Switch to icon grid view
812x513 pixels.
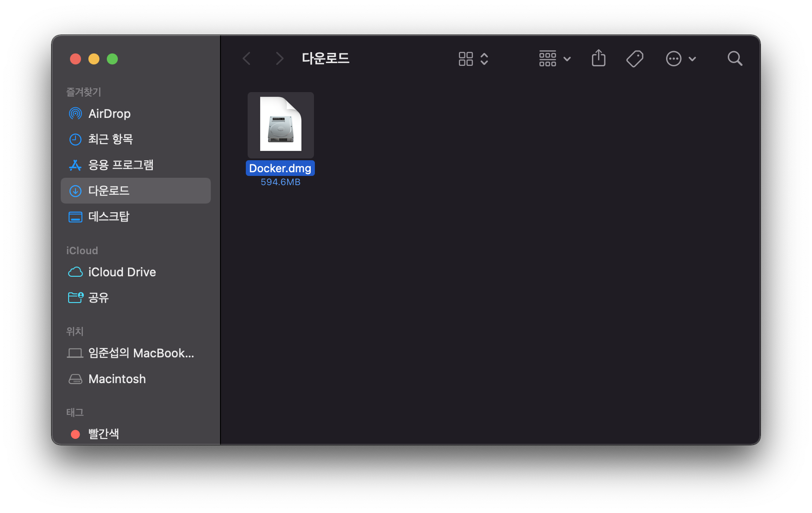[x=466, y=59]
